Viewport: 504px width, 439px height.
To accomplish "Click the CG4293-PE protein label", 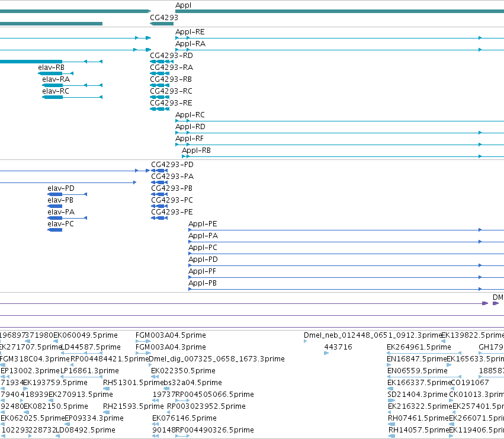I will [172, 213].
